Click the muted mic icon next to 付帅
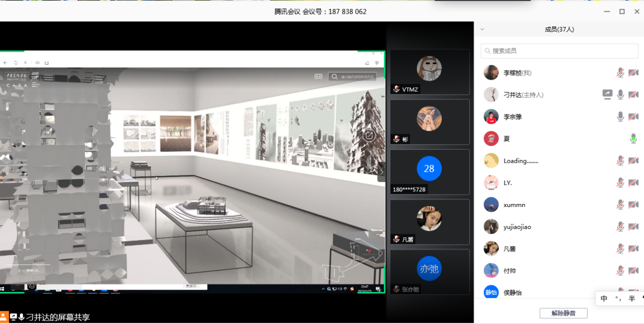This screenshot has width=644, height=324. [x=620, y=271]
